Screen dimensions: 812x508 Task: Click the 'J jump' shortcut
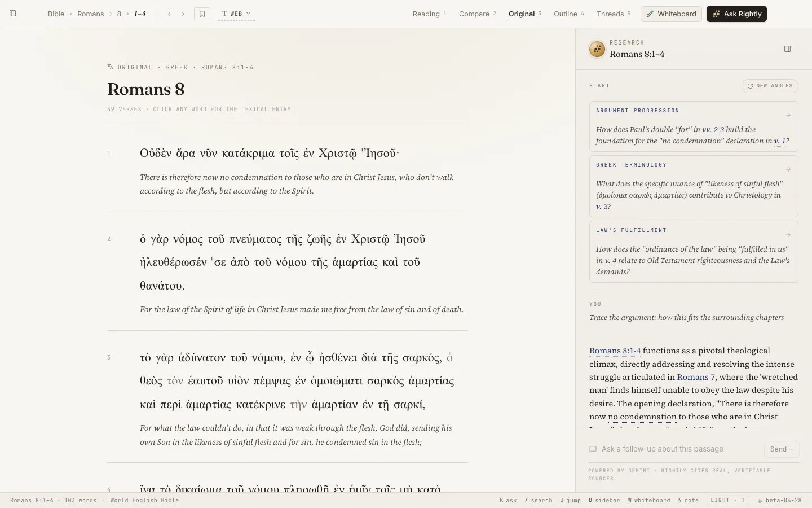pos(571,500)
